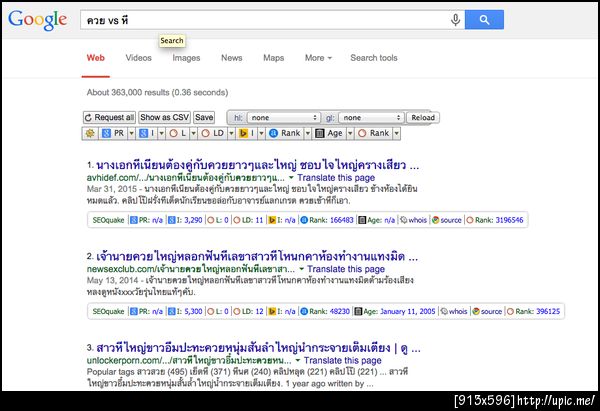The image size is (600, 411).
Task: Open SEMrush Rank 396125 value
Action: (x=548, y=312)
